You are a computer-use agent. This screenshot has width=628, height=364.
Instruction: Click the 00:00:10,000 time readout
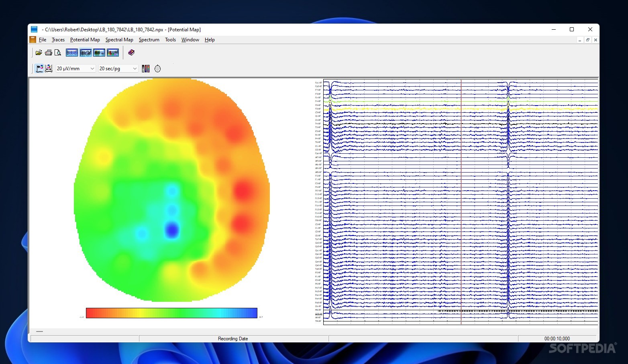point(557,339)
